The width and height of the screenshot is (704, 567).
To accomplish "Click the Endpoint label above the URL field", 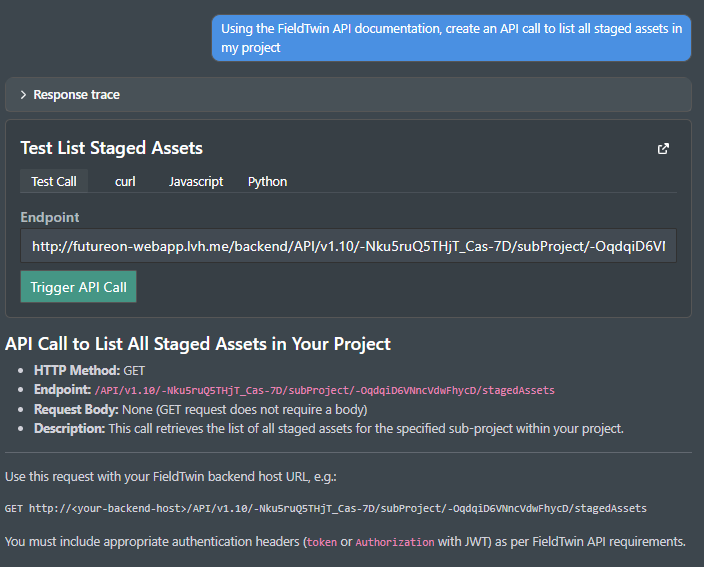I will [50, 217].
